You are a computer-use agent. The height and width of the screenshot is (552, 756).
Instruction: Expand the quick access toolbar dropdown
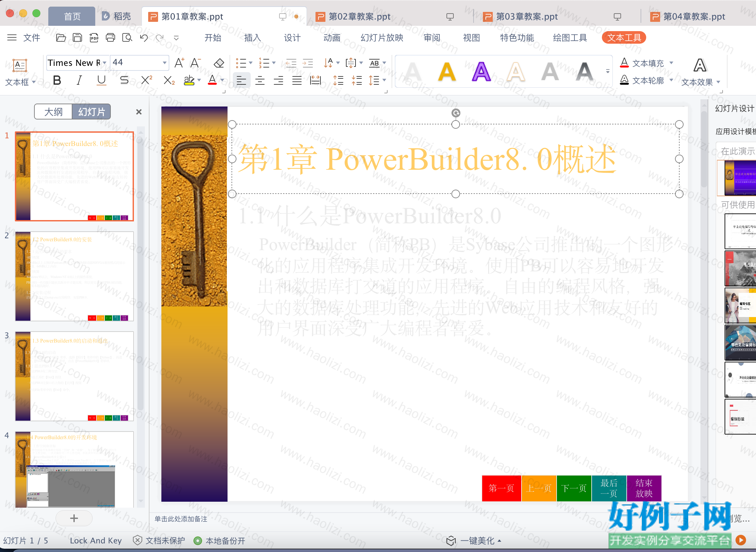click(x=176, y=38)
